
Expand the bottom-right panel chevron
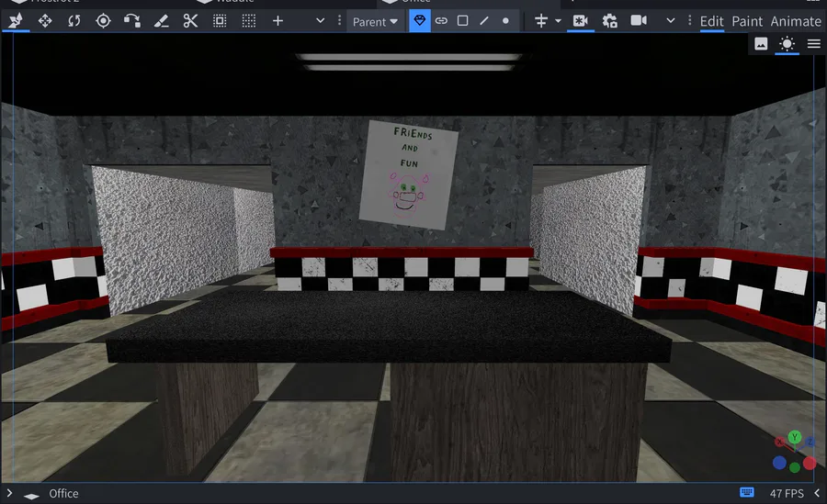click(x=817, y=493)
